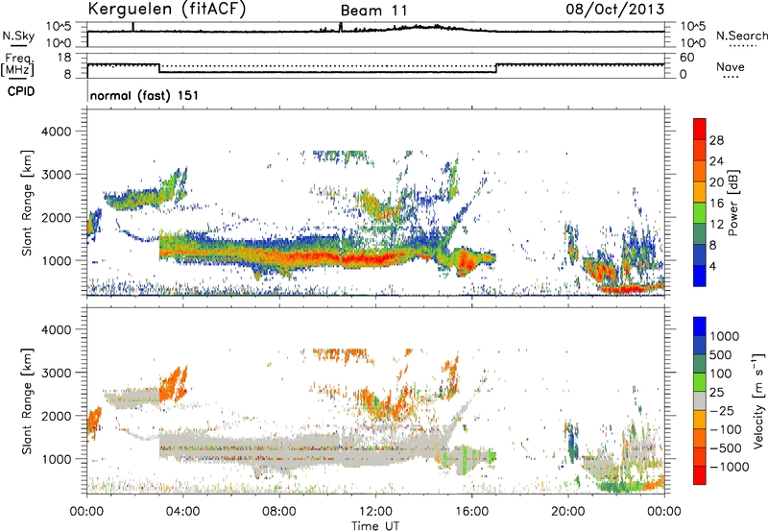
Task: Click time axis tick '12:00'
Action: (x=375, y=512)
